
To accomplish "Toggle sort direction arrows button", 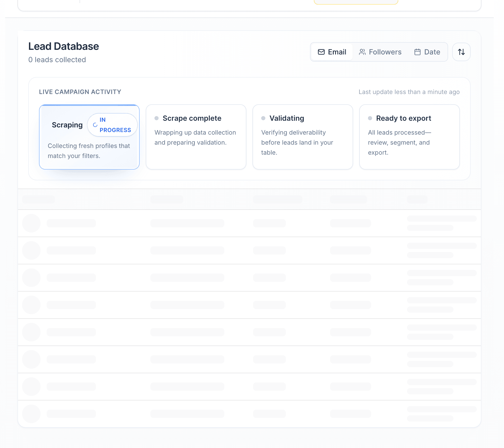I will pos(461,52).
